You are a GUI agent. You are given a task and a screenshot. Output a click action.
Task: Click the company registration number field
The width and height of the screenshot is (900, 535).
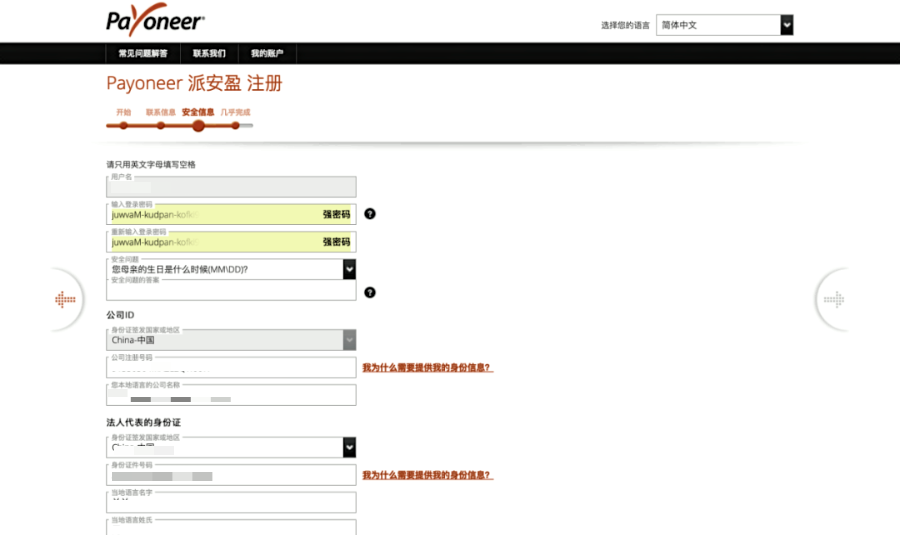231,368
